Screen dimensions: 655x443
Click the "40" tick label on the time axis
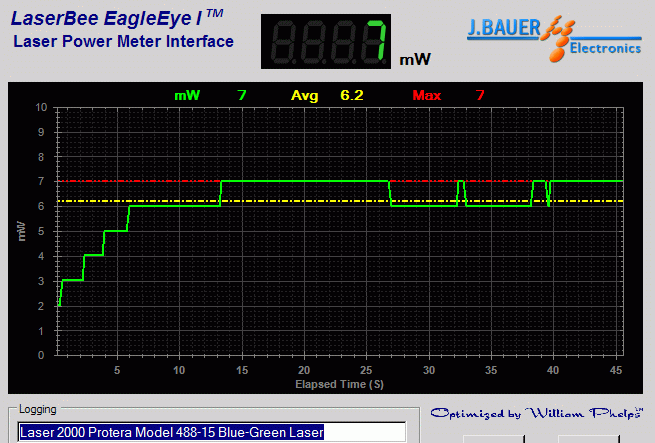pos(553,370)
